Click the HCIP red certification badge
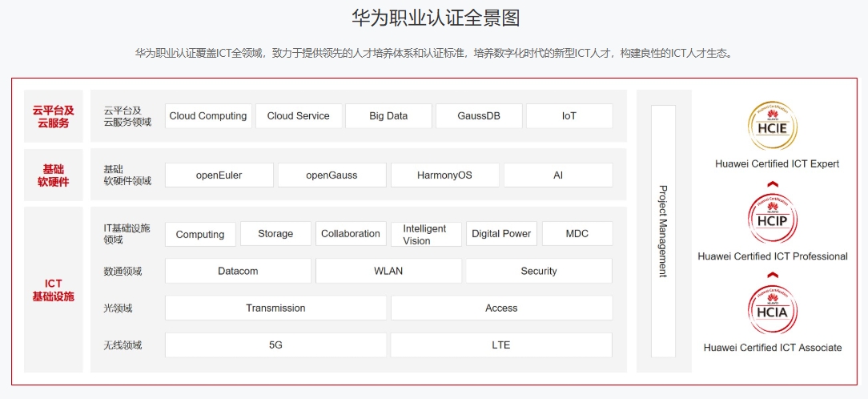The width and height of the screenshot is (868, 399). pos(774,220)
